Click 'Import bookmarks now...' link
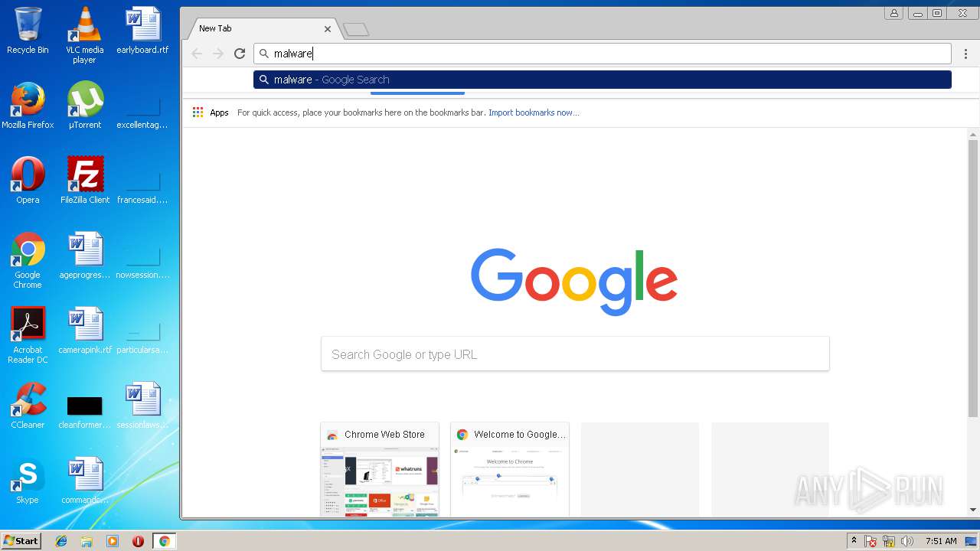 tap(534, 112)
